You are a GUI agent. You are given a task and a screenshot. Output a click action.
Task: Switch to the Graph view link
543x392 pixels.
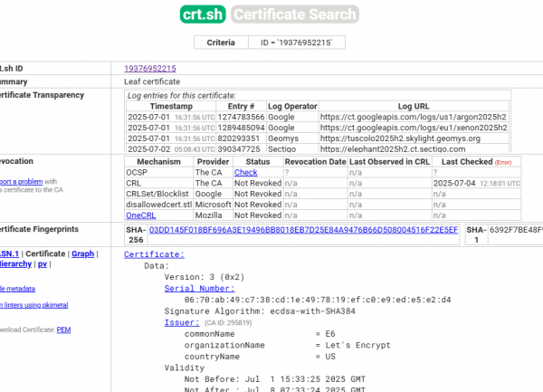coord(82,253)
